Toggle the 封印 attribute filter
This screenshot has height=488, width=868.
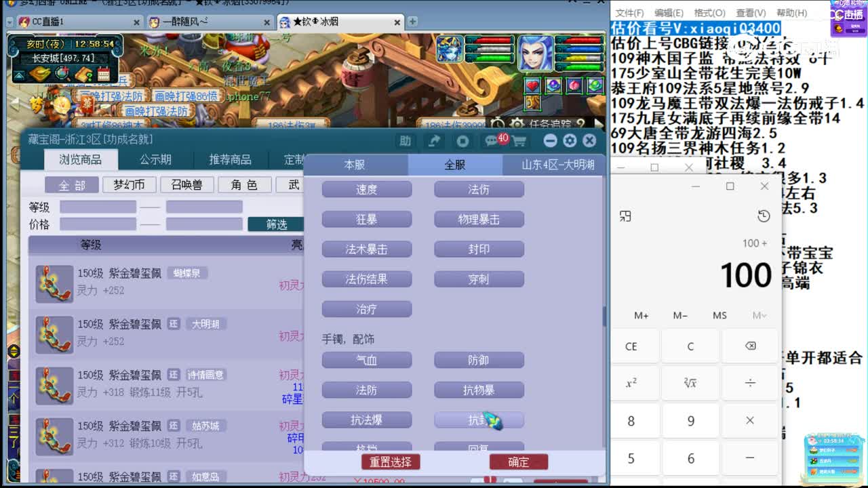[479, 249]
